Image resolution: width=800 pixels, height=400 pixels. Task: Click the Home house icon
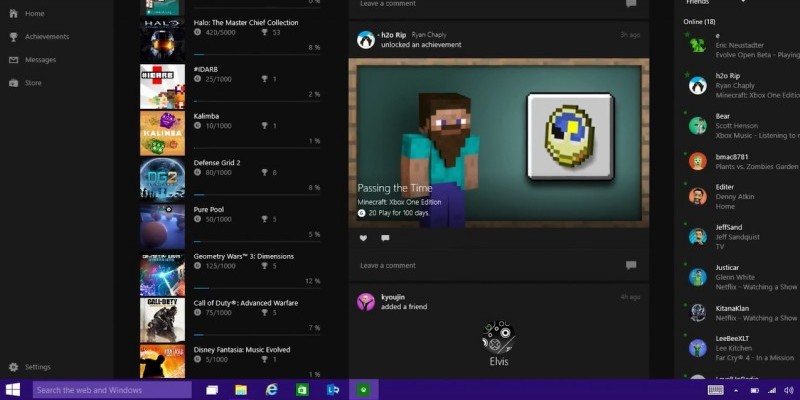14,14
